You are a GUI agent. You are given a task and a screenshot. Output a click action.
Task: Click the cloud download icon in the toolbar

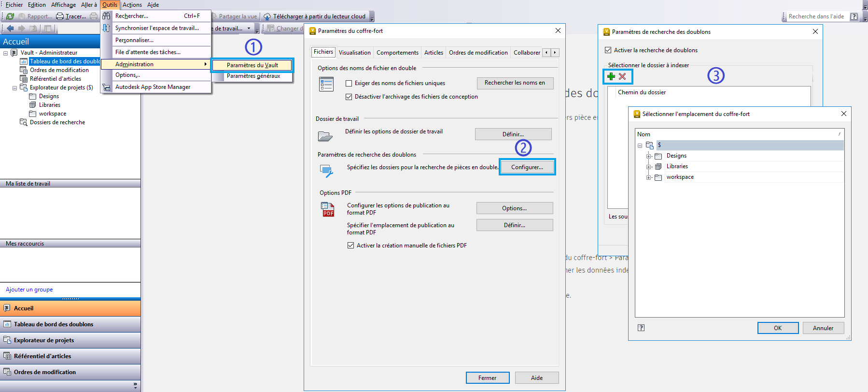click(x=267, y=16)
